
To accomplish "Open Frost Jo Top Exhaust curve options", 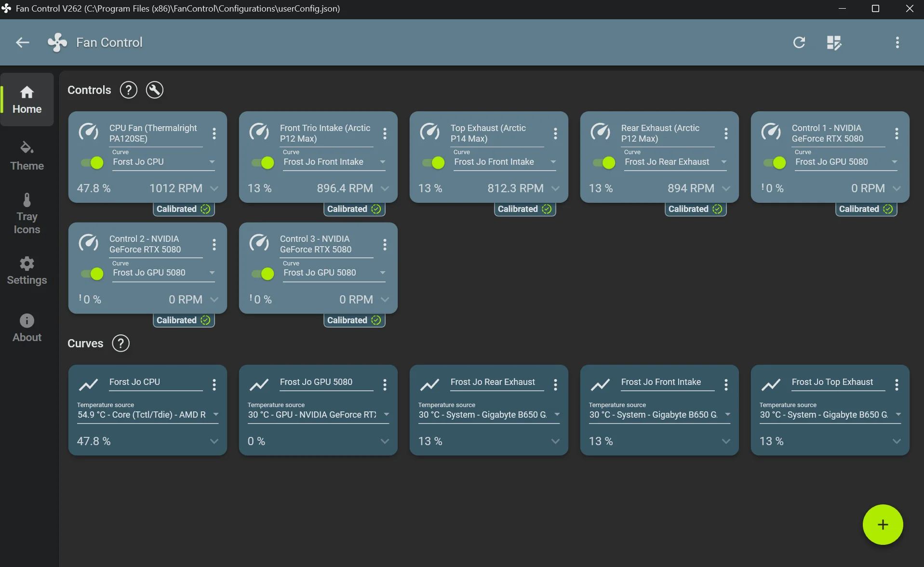I will tap(897, 384).
